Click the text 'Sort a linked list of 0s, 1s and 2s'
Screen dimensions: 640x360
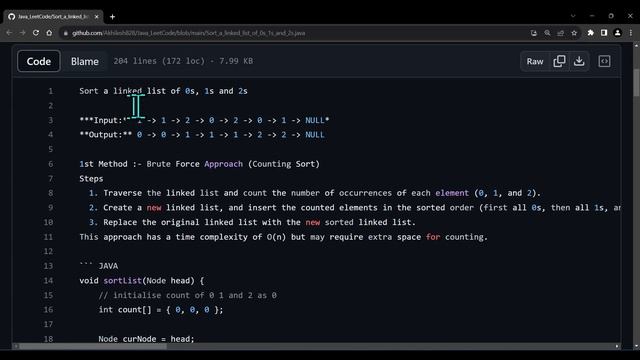pos(163,91)
